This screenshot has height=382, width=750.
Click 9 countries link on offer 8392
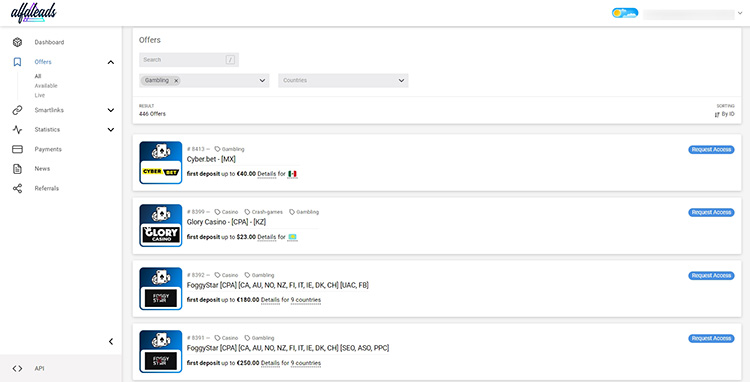coord(306,300)
